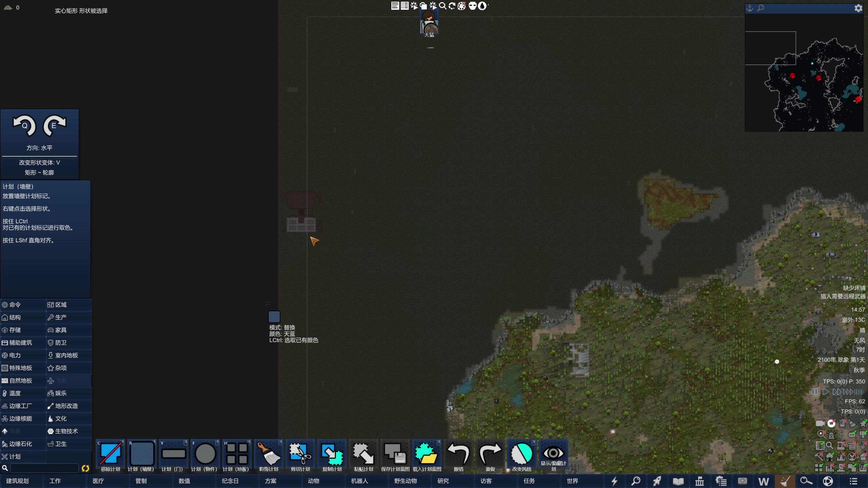The width and height of the screenshot is (868, 488).
Task: Click the lifebuoy help icon in bottom bar
Action: (x=828, y=481)
